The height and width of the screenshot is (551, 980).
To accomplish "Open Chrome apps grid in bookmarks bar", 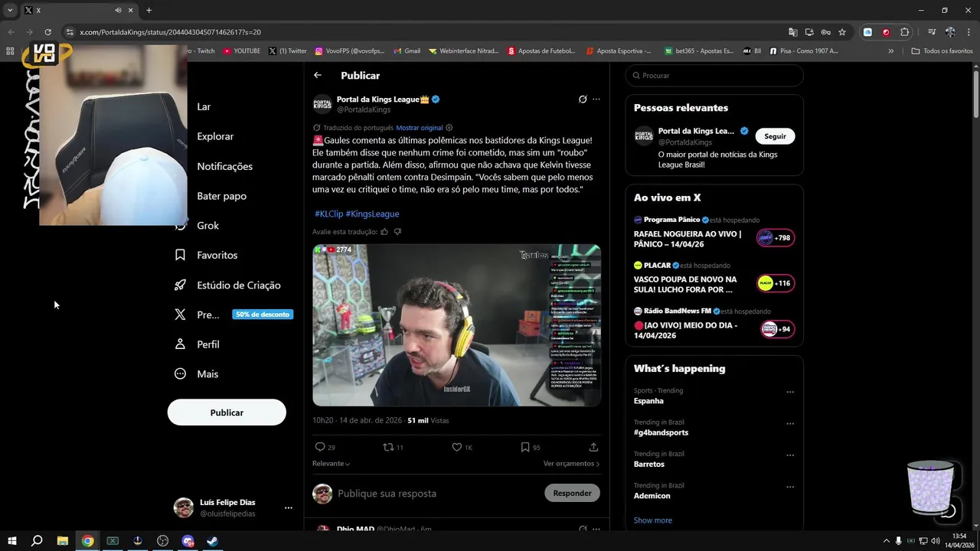I will (x=10, y=51).
